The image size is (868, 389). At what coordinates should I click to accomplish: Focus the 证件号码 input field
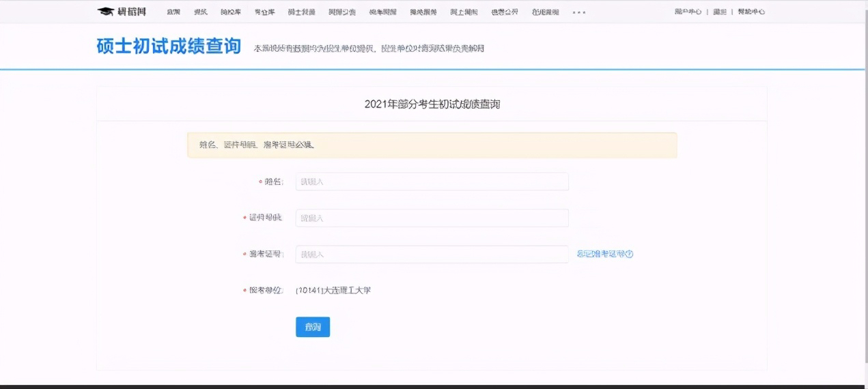[432, 218]
